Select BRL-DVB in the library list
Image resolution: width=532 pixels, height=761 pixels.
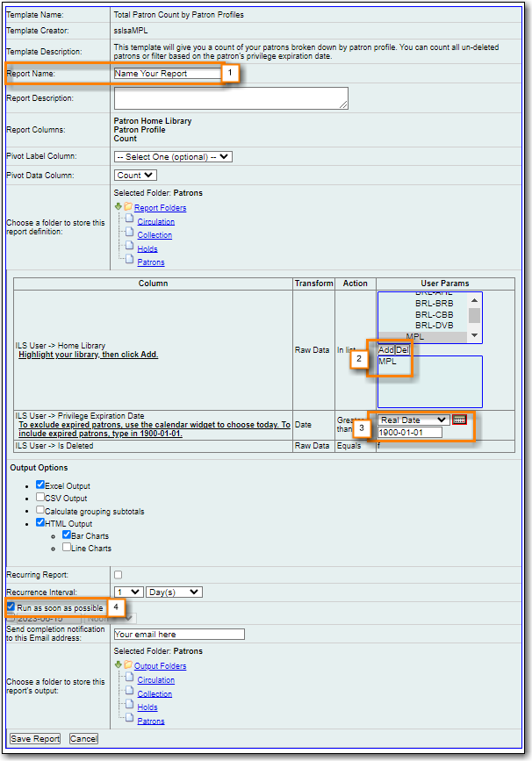tap(435, 325)
